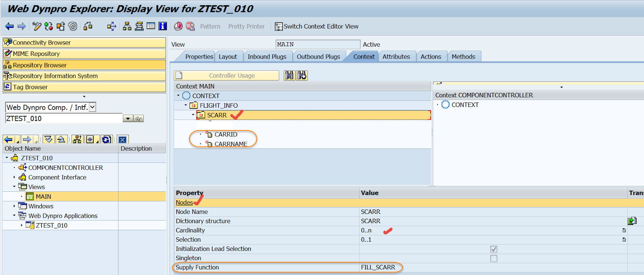Click the Expand subtree icon in object list toolbar
The width and height of the screenshot is (644, 275).
49,140
